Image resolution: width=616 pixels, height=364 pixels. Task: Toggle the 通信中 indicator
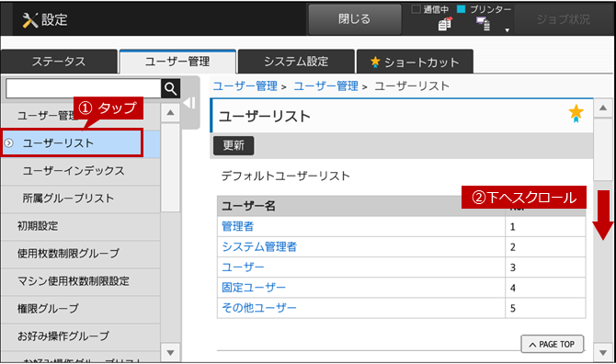(x=416, y=9)
